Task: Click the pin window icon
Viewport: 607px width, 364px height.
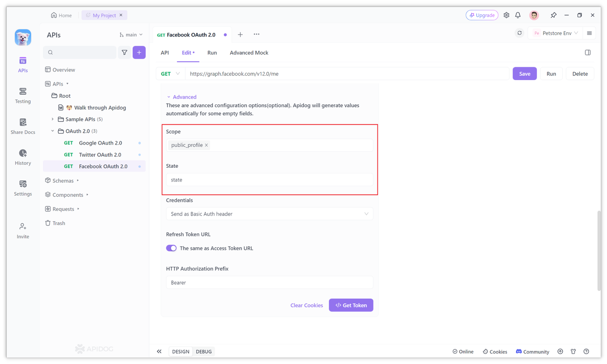Action: 553,15
